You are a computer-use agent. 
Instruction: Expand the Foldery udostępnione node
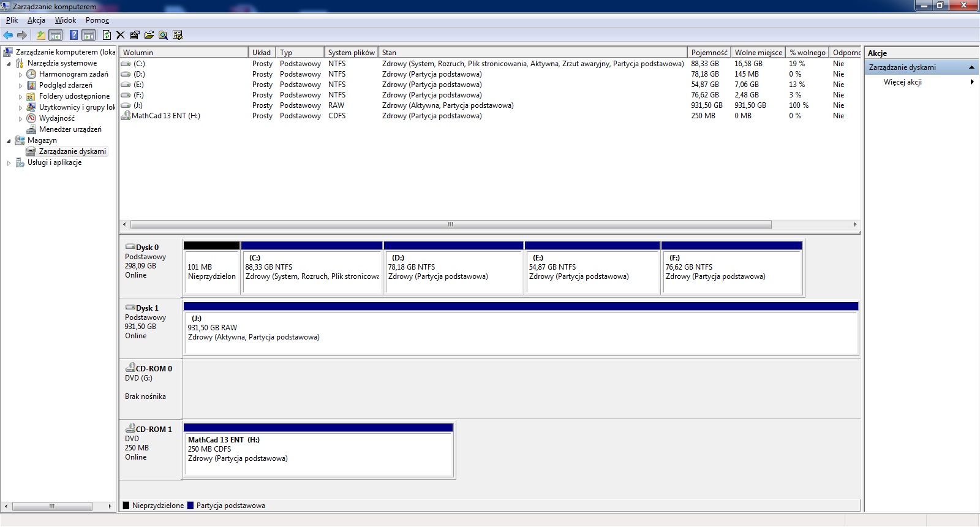click(x=20, y=96)
